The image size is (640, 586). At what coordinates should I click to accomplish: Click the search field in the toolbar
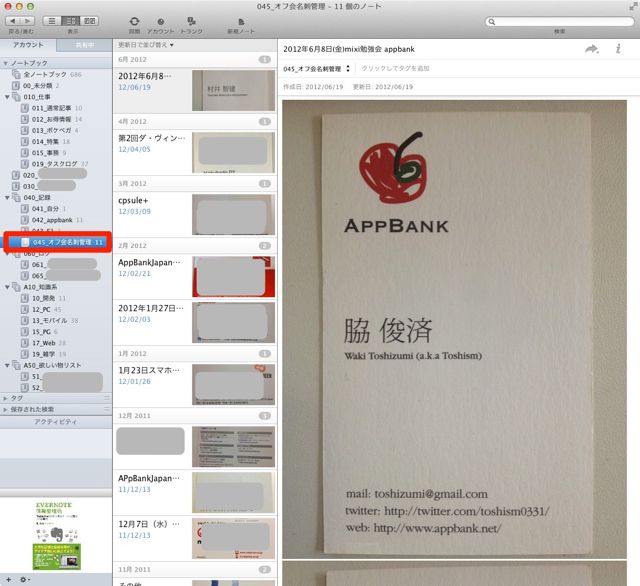[560, 22]
